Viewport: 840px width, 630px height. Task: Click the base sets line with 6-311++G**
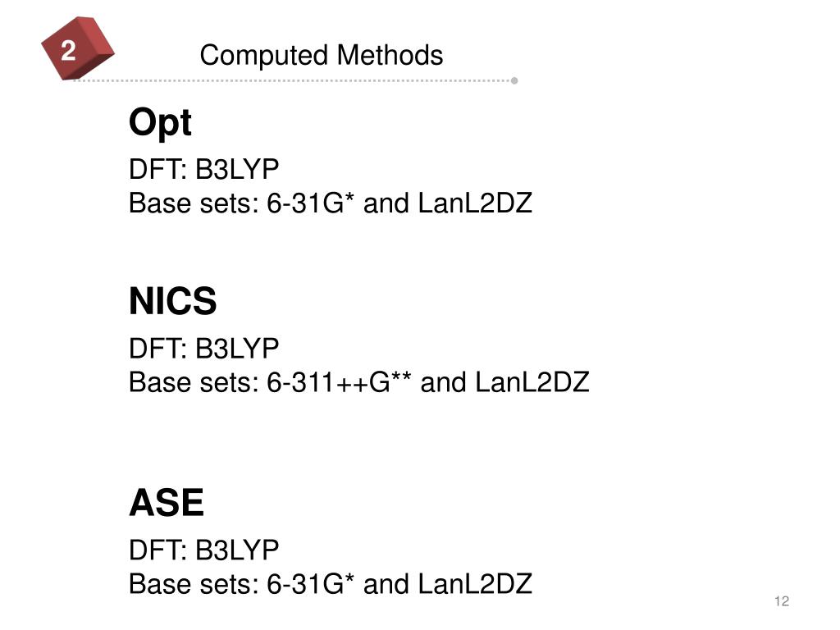pyautogui.click(x=359, y=382)
